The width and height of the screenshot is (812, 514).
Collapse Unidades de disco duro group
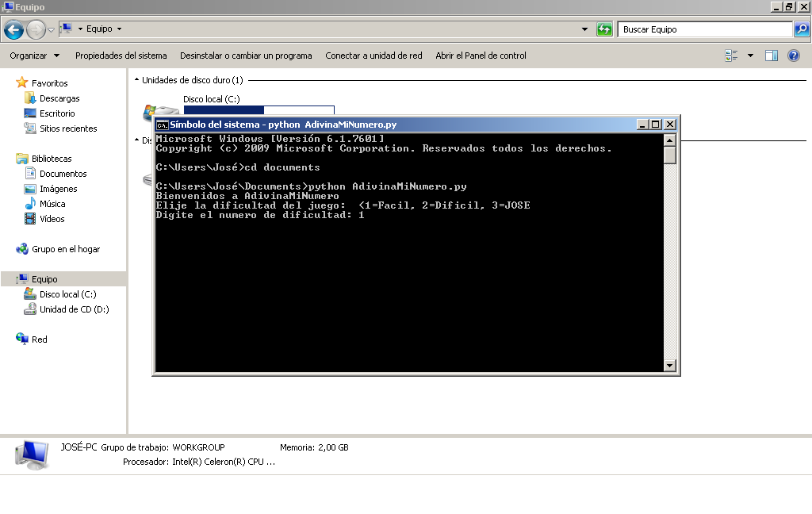[136, 80]
